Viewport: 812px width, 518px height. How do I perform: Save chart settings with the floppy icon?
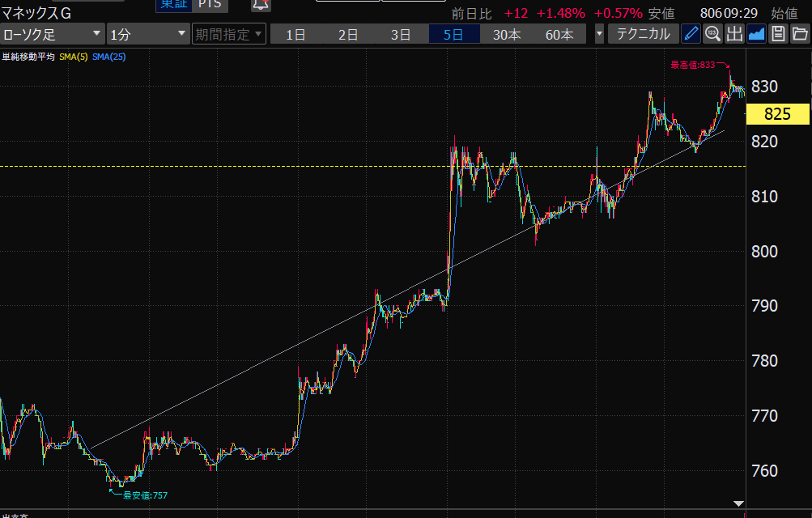(x=778, y=34)
